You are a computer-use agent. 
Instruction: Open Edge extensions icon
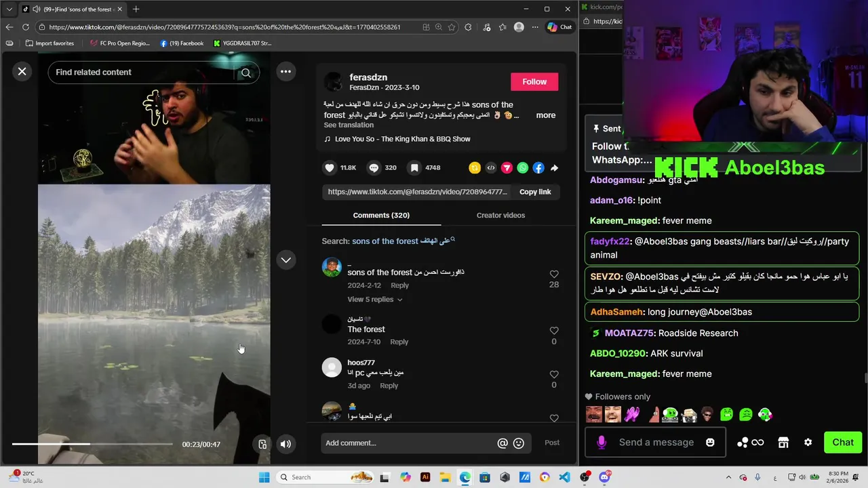pos(468,27)
